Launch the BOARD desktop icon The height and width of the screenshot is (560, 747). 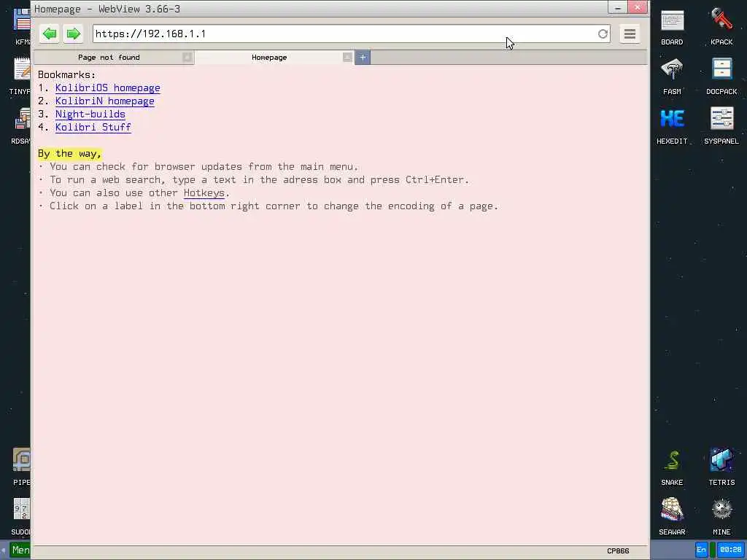pos(672,28)
